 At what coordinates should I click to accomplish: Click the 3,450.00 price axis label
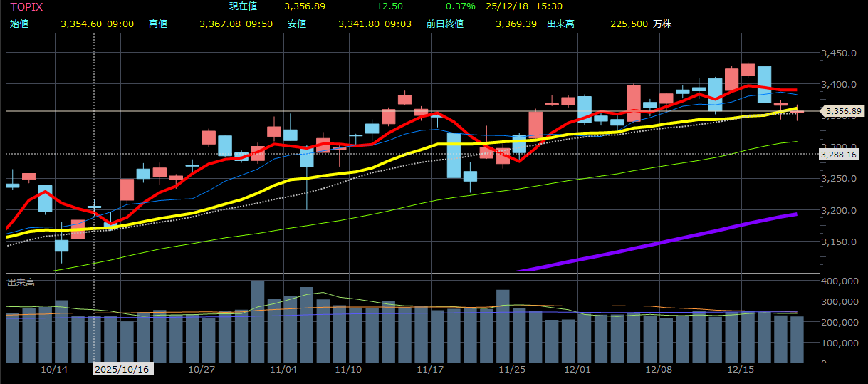(x=839, y=53)
